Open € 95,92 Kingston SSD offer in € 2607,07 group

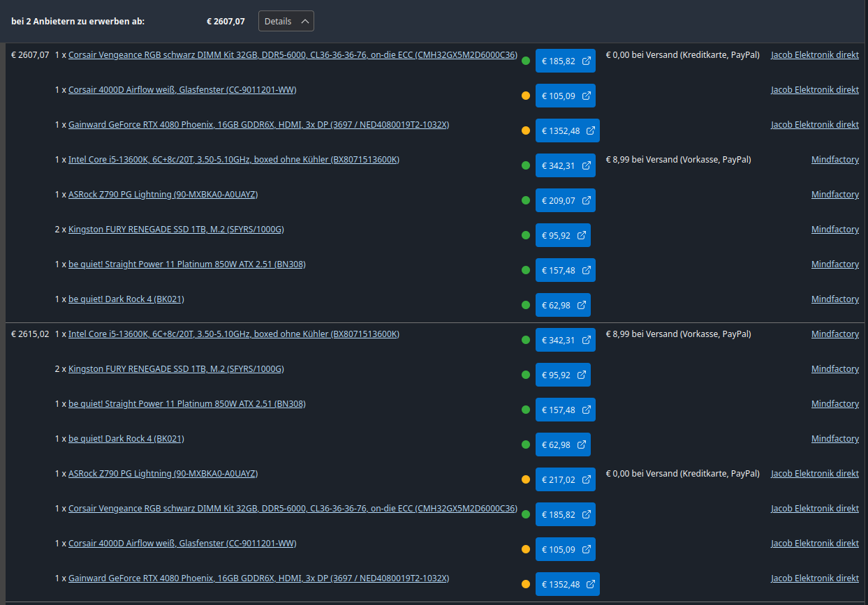[x=563, y=235]
